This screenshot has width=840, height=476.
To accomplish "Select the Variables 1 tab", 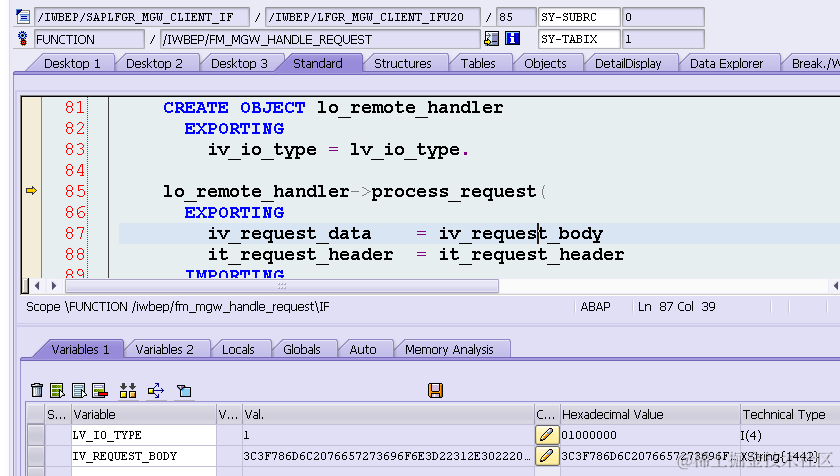I will (x=80, y=350).
